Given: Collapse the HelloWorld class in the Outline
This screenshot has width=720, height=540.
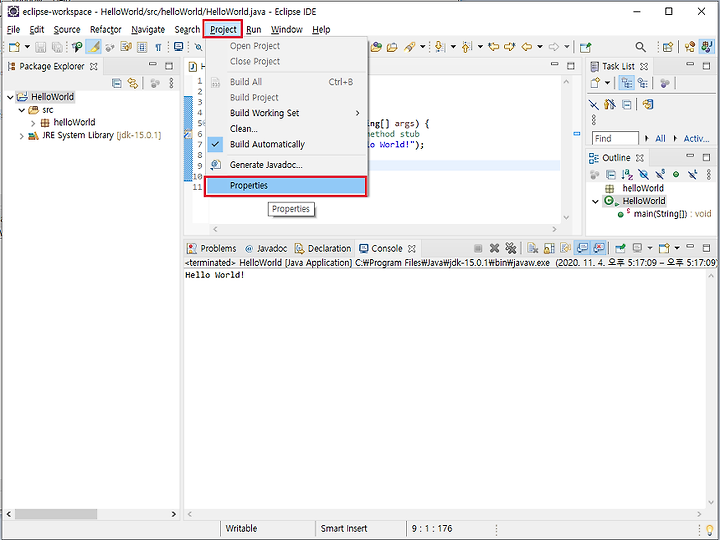Looking at the screenshot, I should pos(596,202).
